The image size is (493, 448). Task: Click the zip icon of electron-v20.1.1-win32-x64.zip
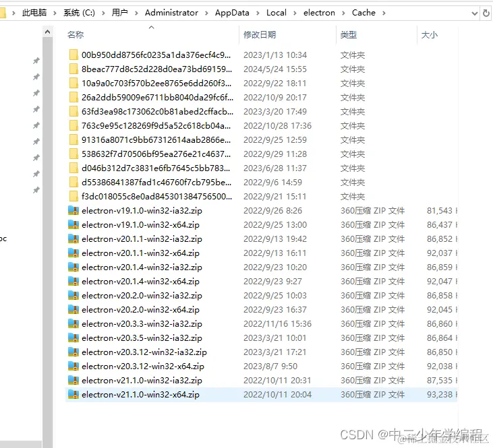coord(74,253)
